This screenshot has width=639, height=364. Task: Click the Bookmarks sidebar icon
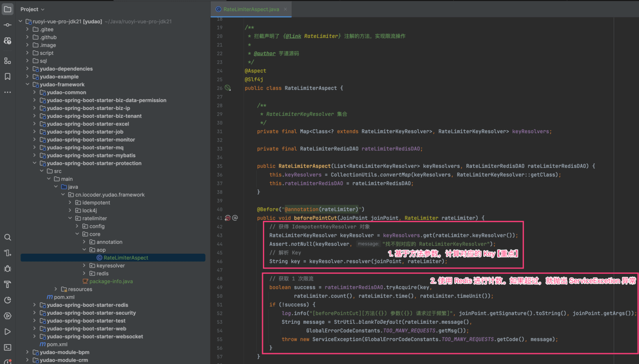(7, 76)
